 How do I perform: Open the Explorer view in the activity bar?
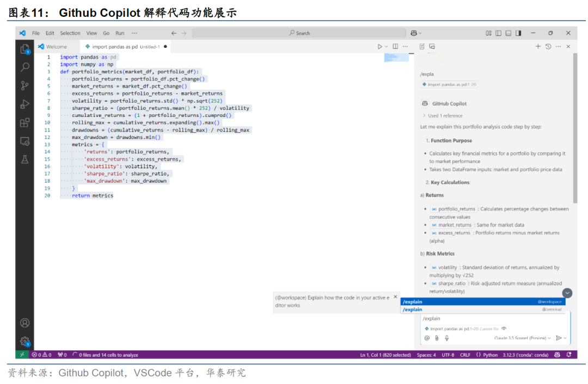(x=24, y=49)
